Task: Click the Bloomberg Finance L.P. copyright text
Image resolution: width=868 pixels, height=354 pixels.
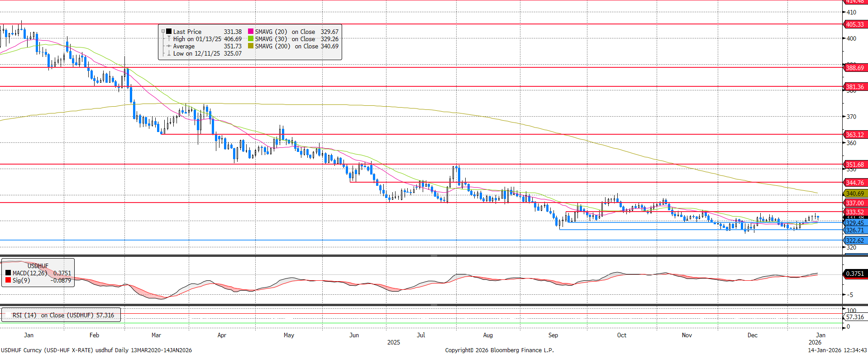Action: point(499,350)
